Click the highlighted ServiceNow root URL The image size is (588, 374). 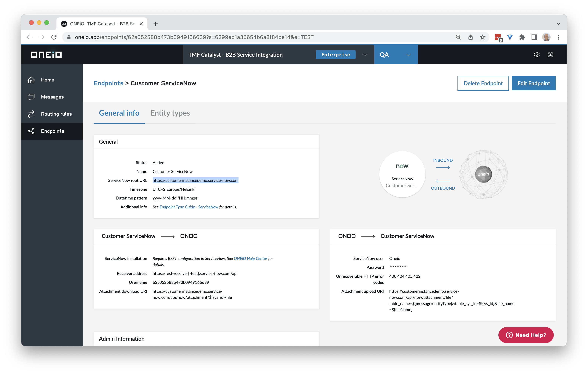[x=195, y=180]
